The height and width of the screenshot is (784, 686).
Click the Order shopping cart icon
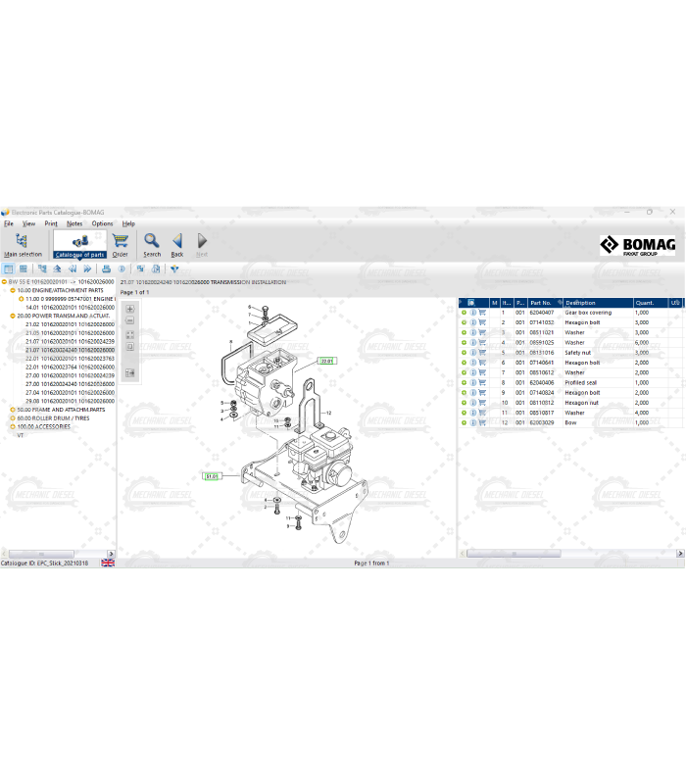(120, 242)
